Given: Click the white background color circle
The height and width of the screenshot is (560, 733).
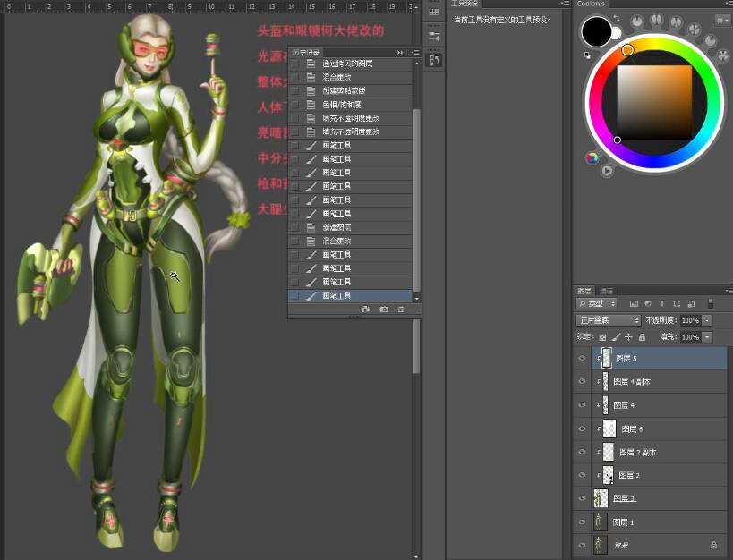Looking at the screenshot, I should pyautogui.click(x=617, y=33).
